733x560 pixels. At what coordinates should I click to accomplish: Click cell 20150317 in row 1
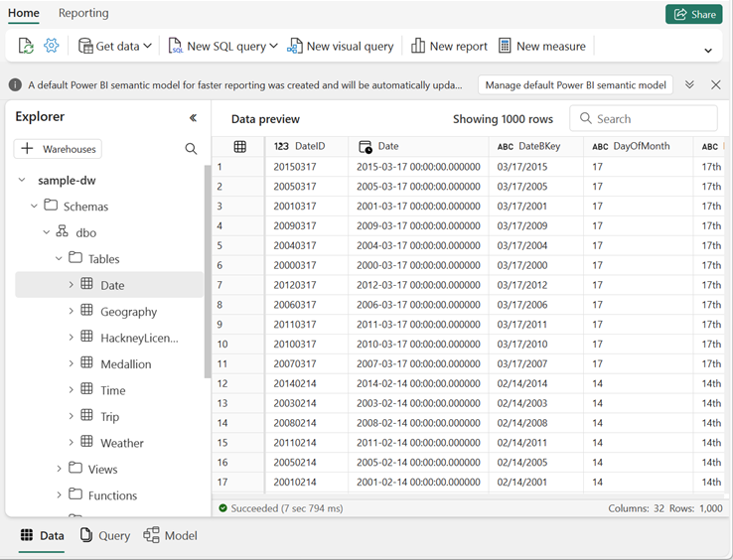coord(306,167)
